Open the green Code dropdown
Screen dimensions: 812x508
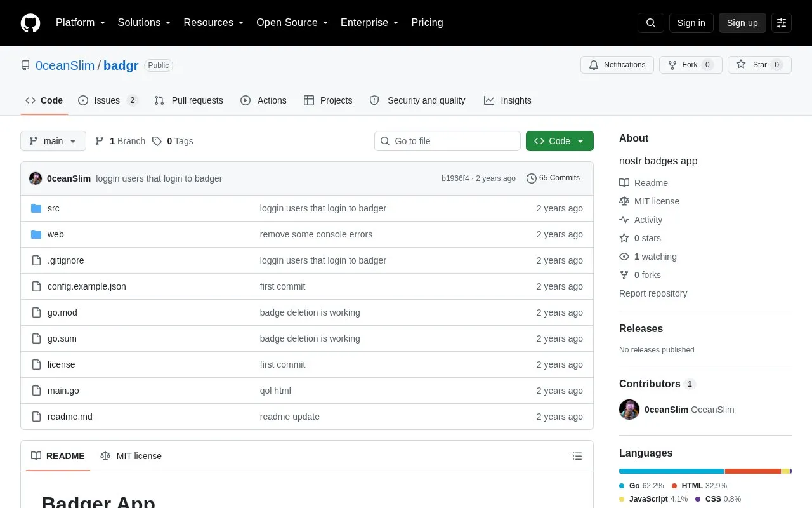(x=560, y=141)
